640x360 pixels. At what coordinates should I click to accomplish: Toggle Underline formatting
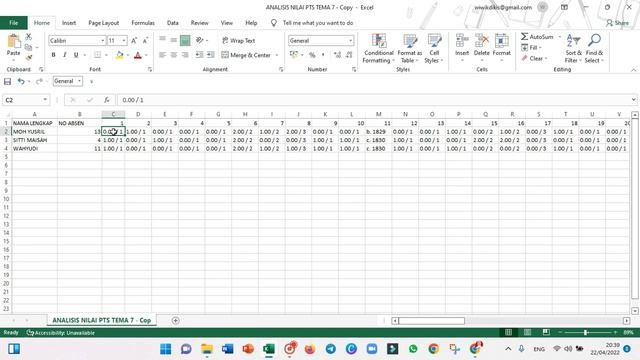(76, 55)
